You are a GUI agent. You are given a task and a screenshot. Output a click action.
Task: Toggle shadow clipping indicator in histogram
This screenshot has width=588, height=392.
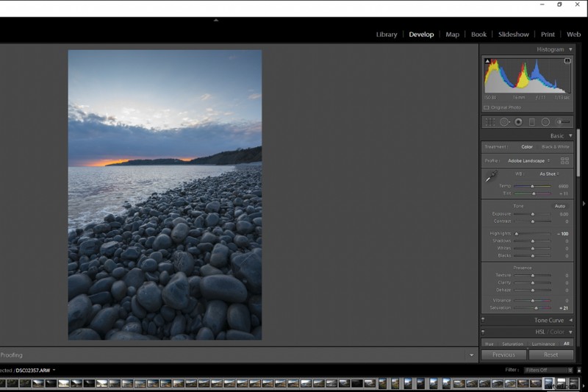tap(487, 61)
